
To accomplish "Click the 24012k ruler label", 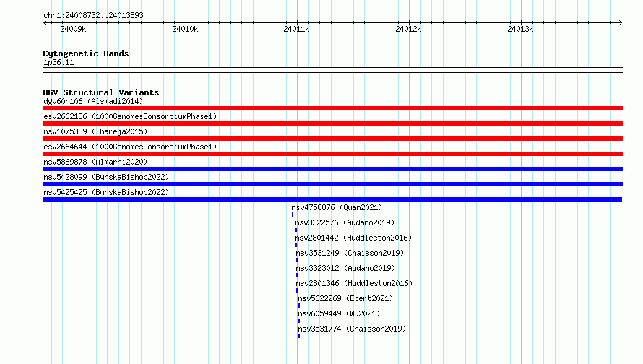I will [x=408, y=29].
